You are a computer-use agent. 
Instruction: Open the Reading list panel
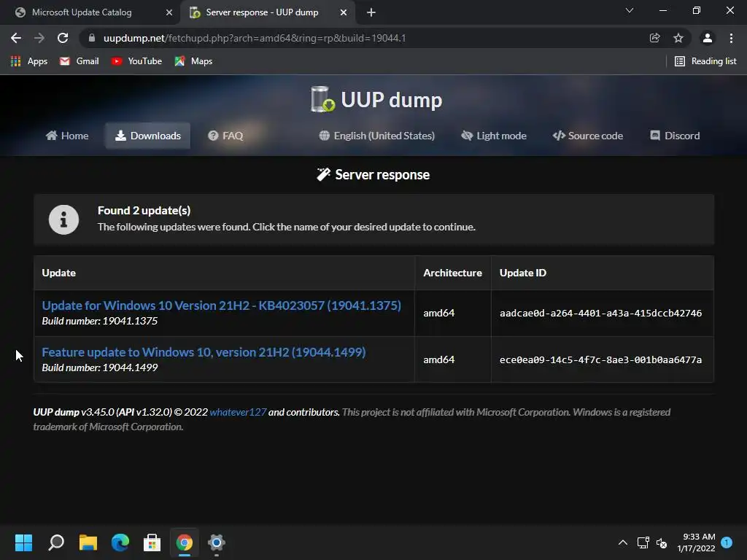[x=705, y=61]
